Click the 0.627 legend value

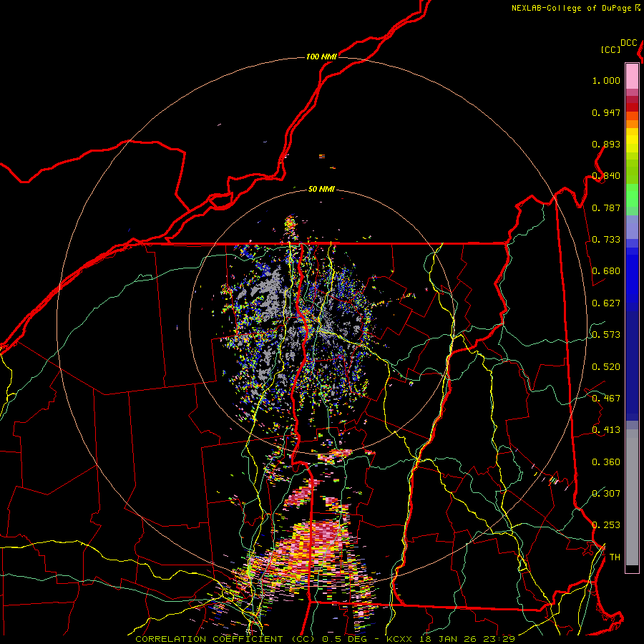(606, 303)
